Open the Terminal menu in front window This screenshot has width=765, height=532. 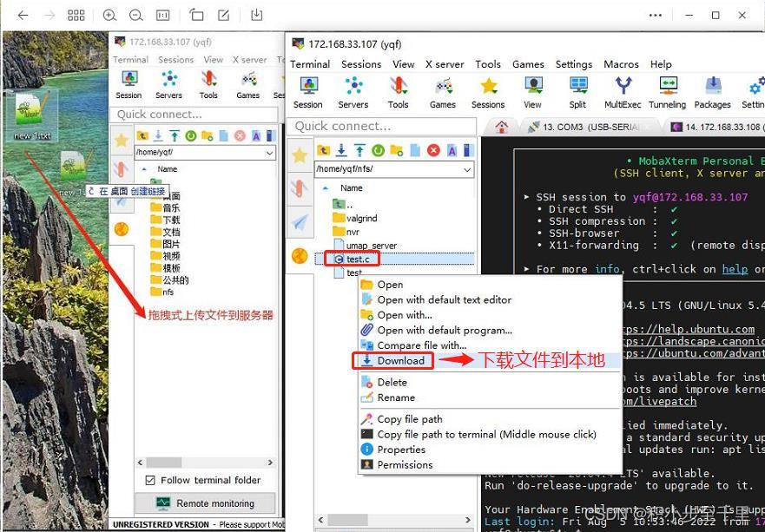(x=310, y=64)
